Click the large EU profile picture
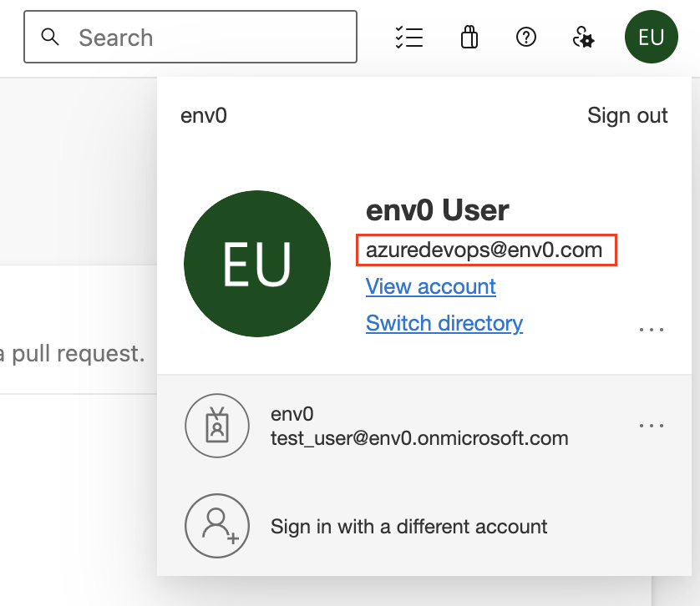Image resolution: width=700 pixels, height=606 pixels. 257,264
